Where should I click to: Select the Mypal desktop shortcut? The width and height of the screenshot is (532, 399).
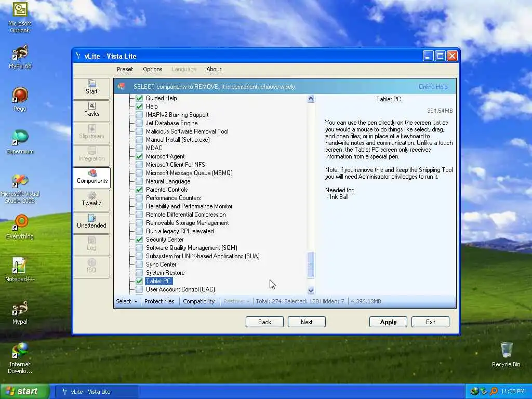click(x=20, y=312)
